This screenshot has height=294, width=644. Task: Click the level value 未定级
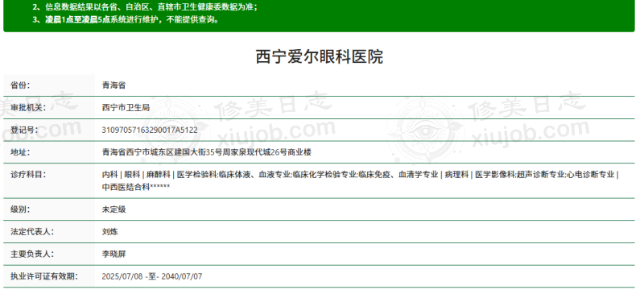[114, 209]
